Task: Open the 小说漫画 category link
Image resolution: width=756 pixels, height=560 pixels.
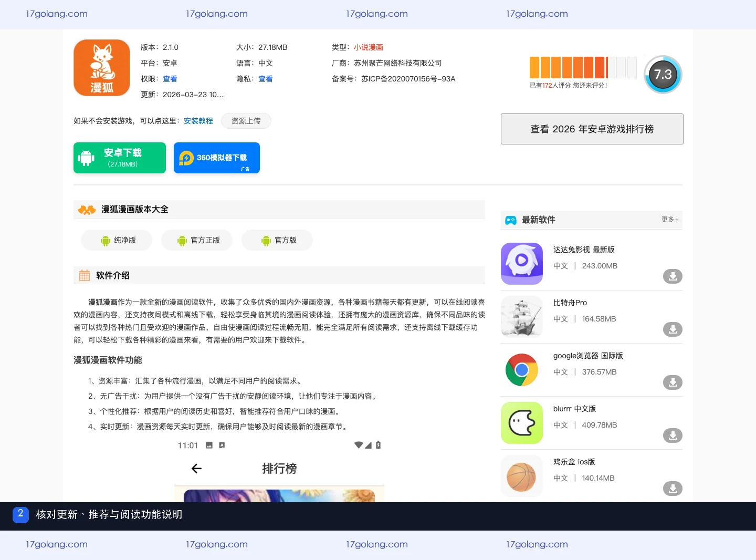Action: click(x=369, y=47)
